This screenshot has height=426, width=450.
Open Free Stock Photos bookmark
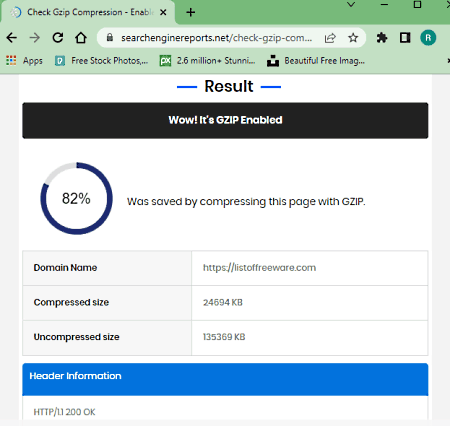(102, 61)
